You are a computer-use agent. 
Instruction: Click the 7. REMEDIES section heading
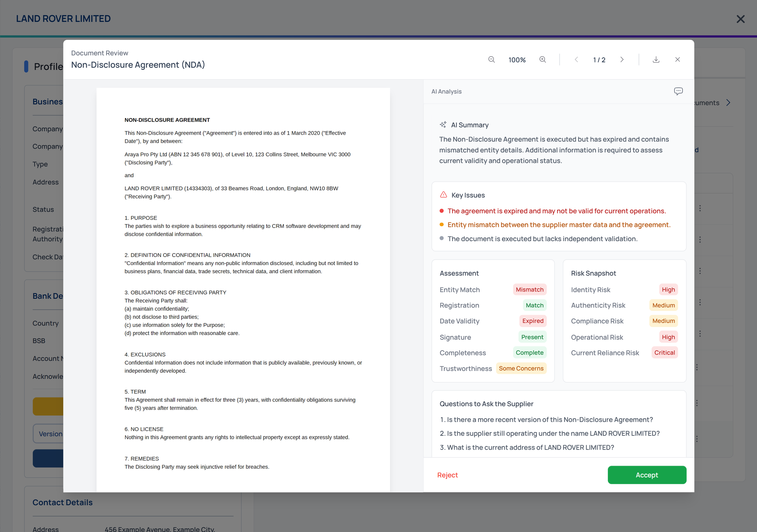coord(141,458)
